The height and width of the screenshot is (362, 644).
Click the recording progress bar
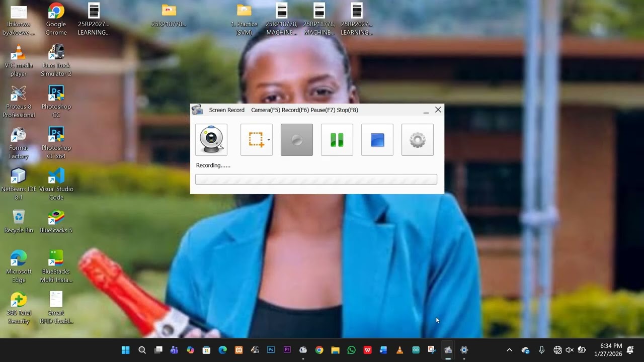tap(316, 179)
